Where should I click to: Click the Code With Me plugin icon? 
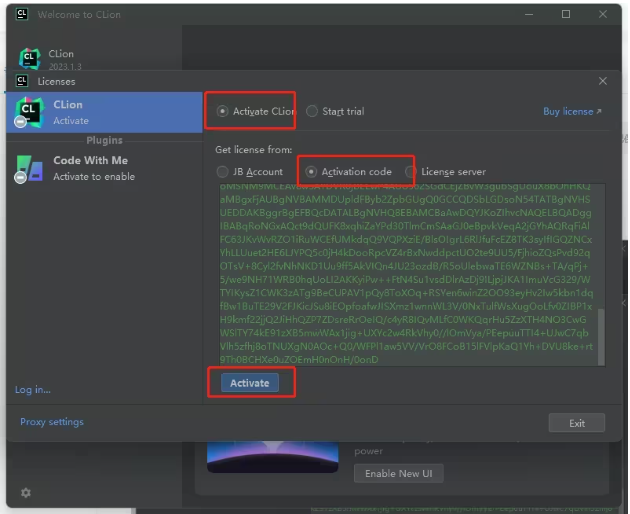(x=29, y=169)
